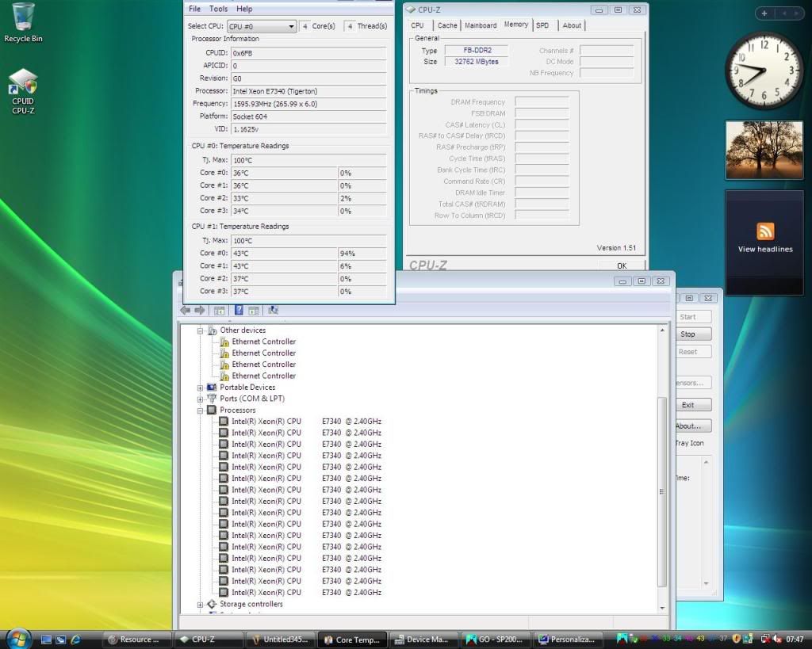Switch to the Mainboard tab in CPU-Z
Image resolution: width=812 pixels, height=649 pixels.
[x=481, y=25]
